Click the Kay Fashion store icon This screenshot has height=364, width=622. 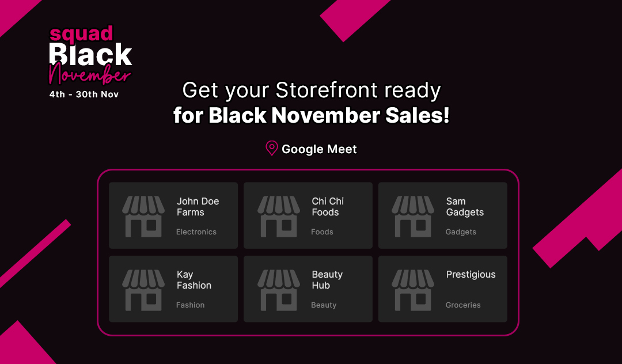tap(143, 289)
